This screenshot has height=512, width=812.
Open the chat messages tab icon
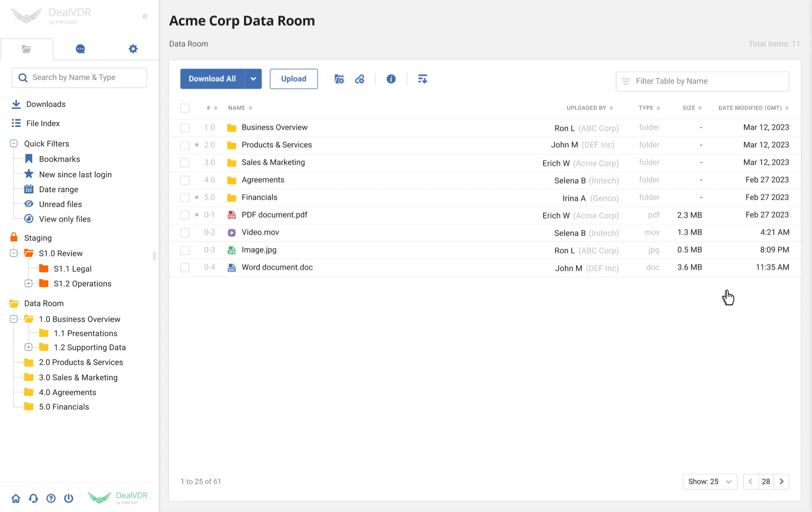coord(80,49)
